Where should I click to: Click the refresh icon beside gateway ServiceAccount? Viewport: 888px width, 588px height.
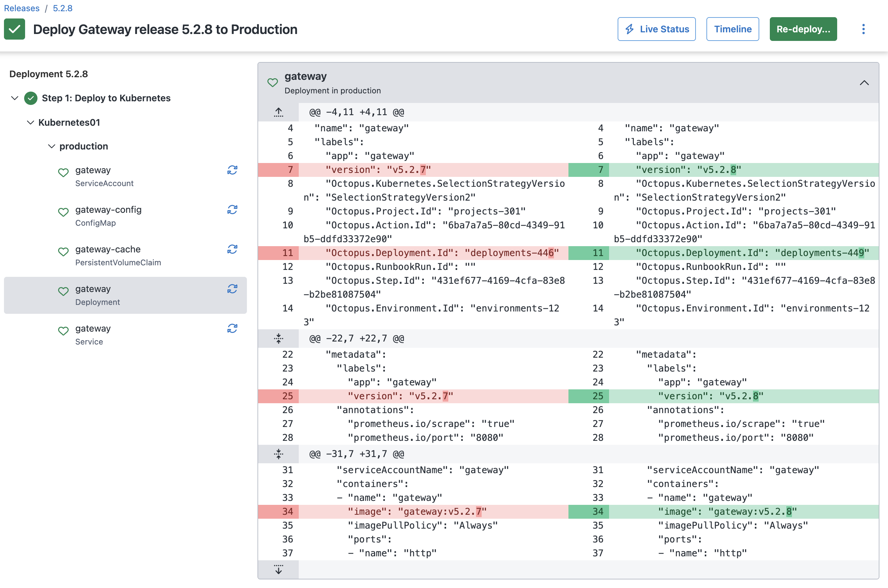click(233, 170)
